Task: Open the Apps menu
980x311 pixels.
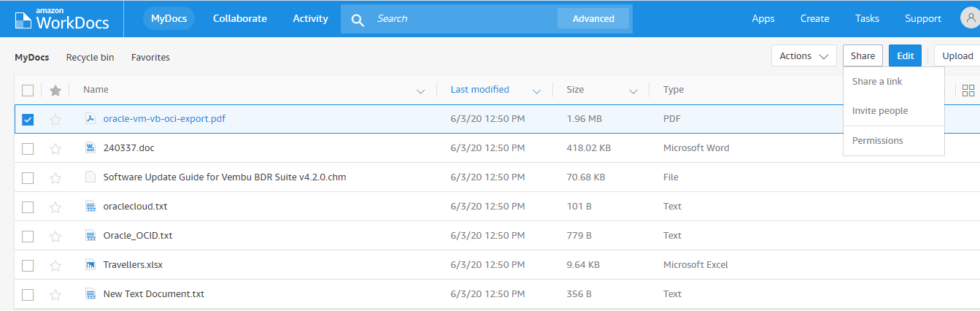Action: [763, 18]
